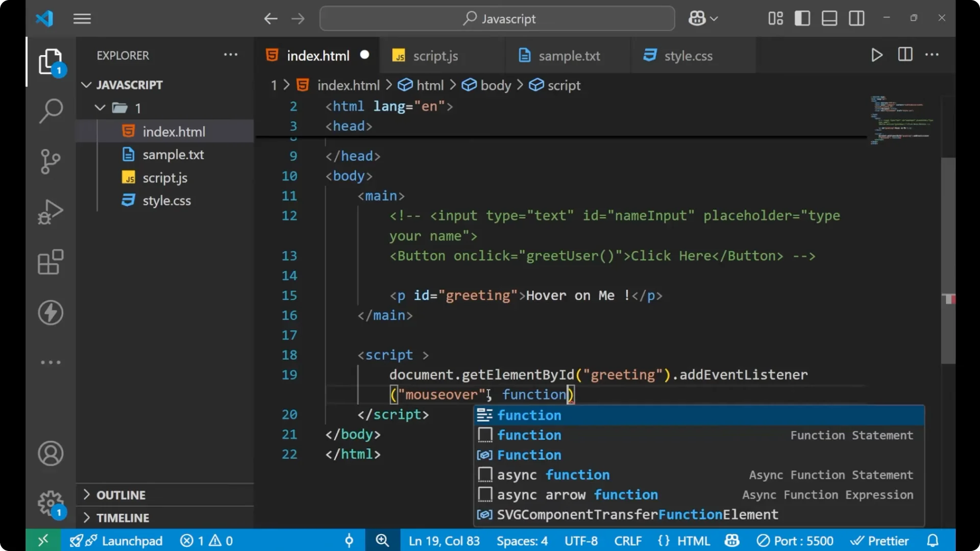Click the Accounts icon in the sidebar
The height and width of the screenshot is (551, 980).
coord(51,454)
